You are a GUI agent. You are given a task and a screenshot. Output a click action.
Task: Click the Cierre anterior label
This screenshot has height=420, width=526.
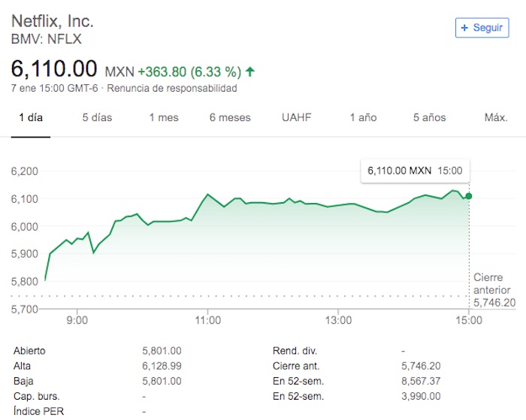point(491,284)
